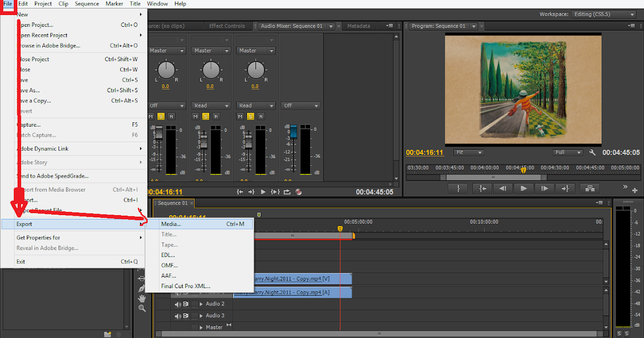This screenshot has height=338, width=644.
Task: Click the Export Frame camera icon
Action: click(x=590, y=188)
